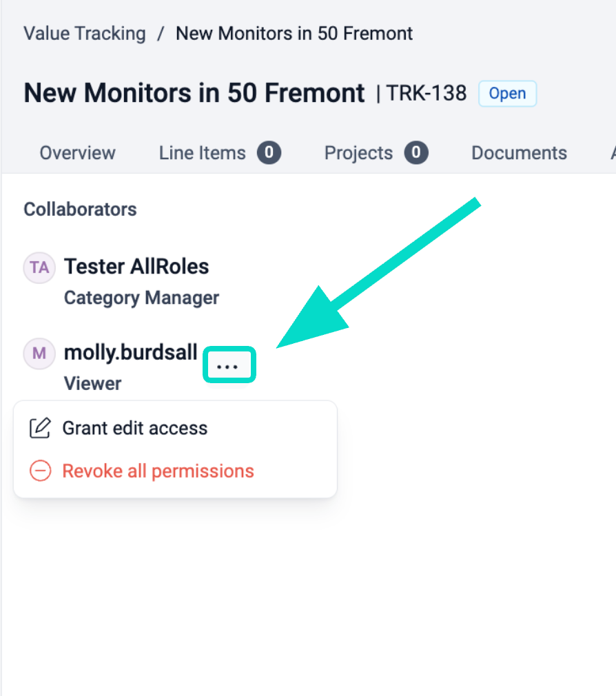
Task: Click the Projects count badge
Action: pyautogui.click(x=416, y=152)
